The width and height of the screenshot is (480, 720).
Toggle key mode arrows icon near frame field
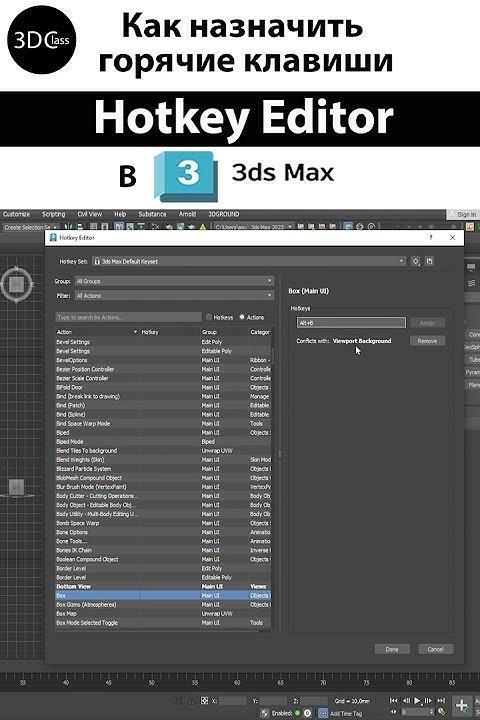click(x=393, y=712)
